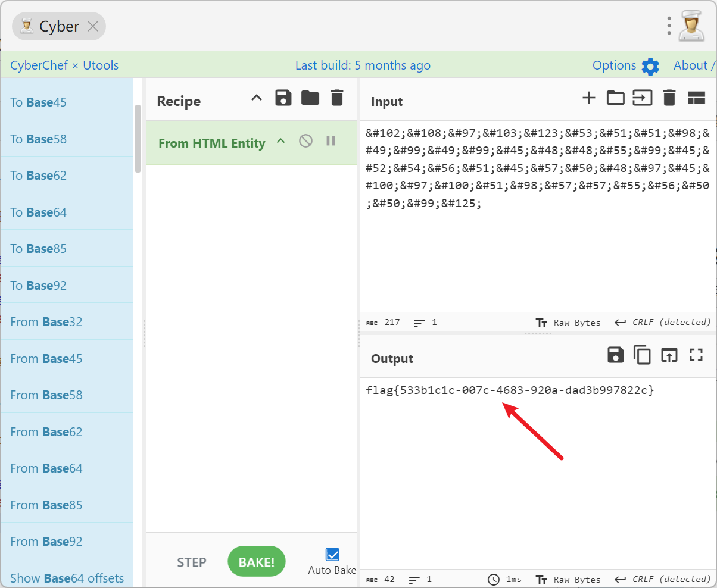Open file as input icon
The image size is (717, 588).
click(x=642, y=98)
